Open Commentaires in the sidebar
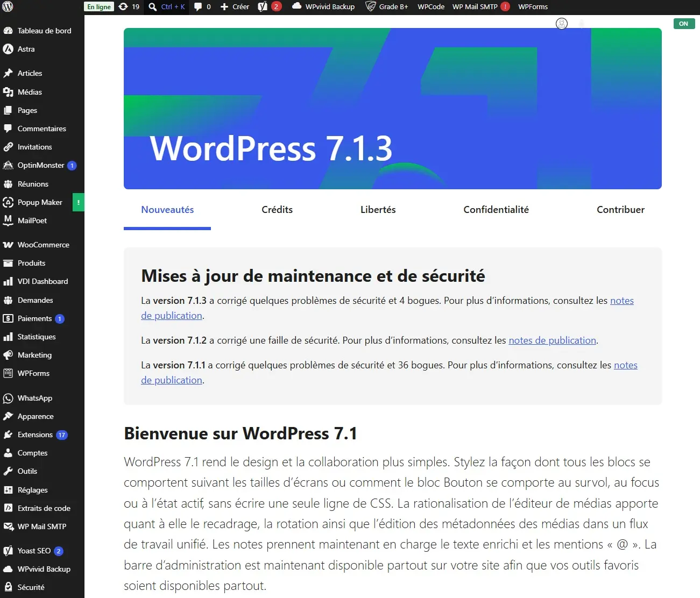700x598 pixels. click(42, 129)
